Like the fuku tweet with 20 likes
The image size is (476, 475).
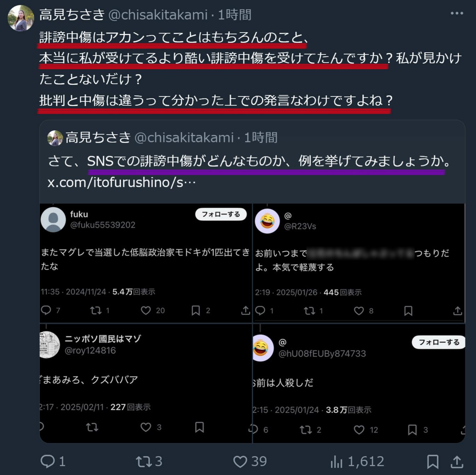[153, 310]
